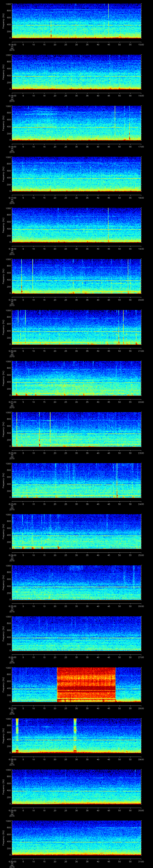Select the spike near 4 seconds after 6:19:00

click(22, 276)
